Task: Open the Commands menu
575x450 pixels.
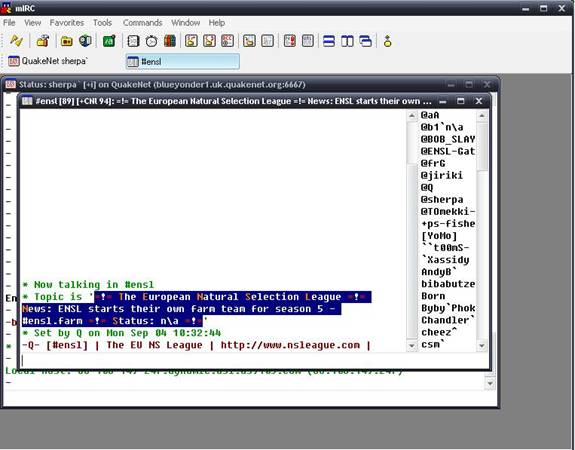Action: point(143,23)
